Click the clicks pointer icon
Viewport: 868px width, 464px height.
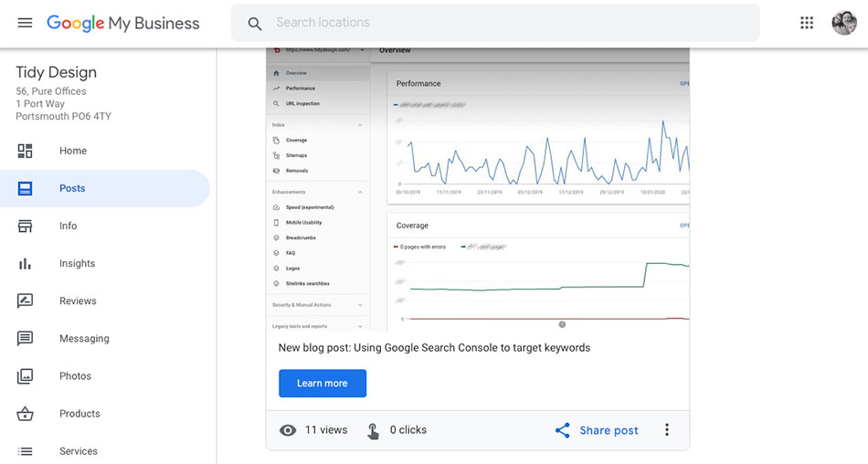373,430
